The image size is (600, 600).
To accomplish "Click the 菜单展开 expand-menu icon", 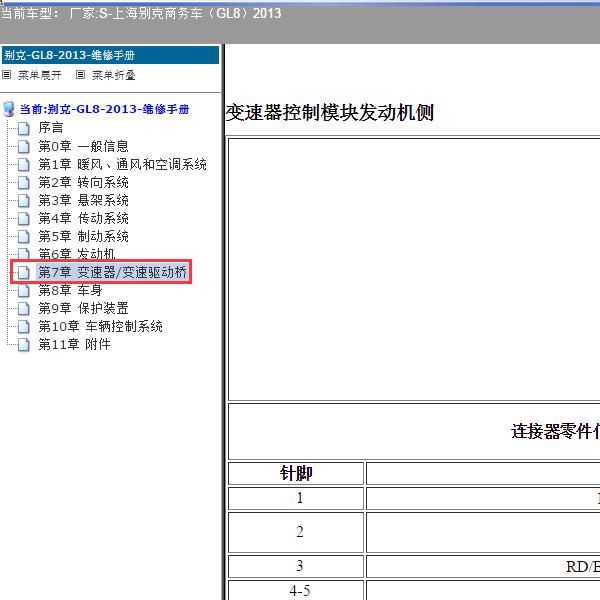I will [x=7, y=75].
